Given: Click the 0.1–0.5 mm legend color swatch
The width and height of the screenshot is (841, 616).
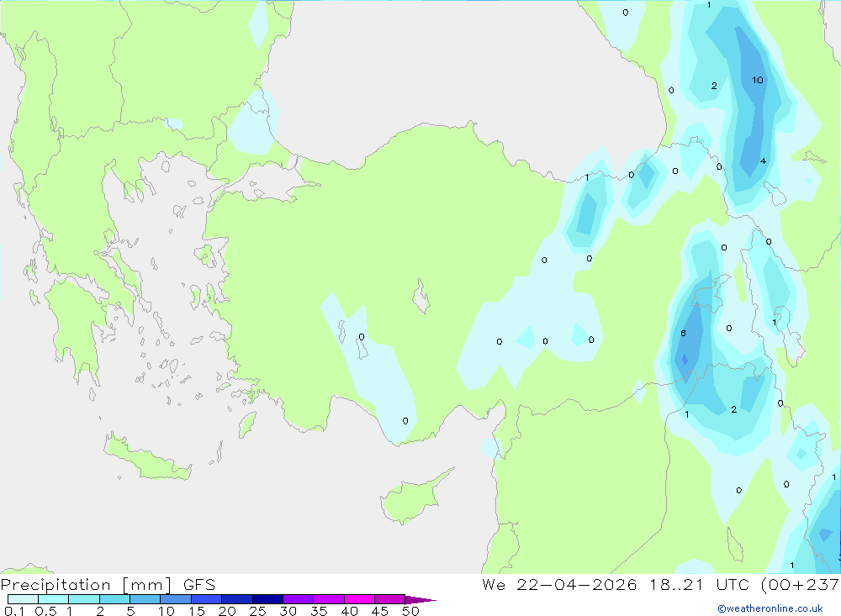Looking at the screenshot, I should click(x=23, y=599).
